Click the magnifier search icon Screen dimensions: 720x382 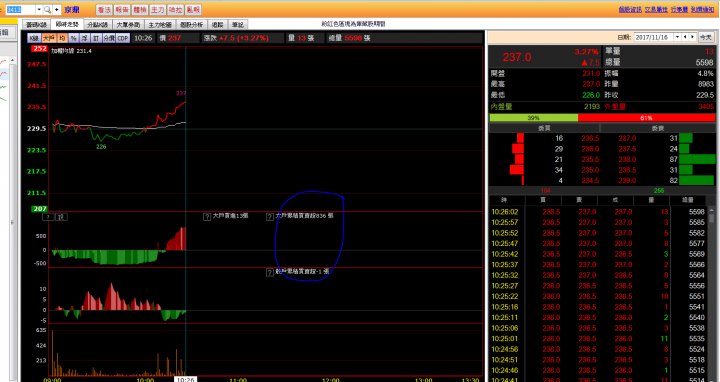click(x=47, y=10)
